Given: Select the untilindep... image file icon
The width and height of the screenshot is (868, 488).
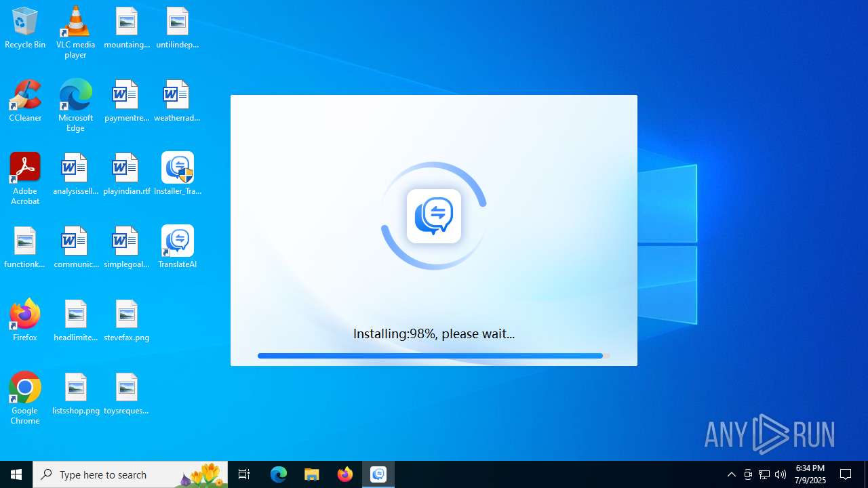Looking at the screenshot, I should [x=177, y=28].
